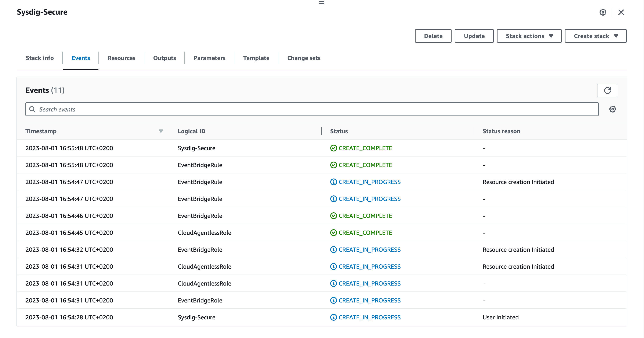Click CREATE_COMPLETE check icon for EventBridgeRule 16:55:48
644x338 pixels.
coord(333,165)
